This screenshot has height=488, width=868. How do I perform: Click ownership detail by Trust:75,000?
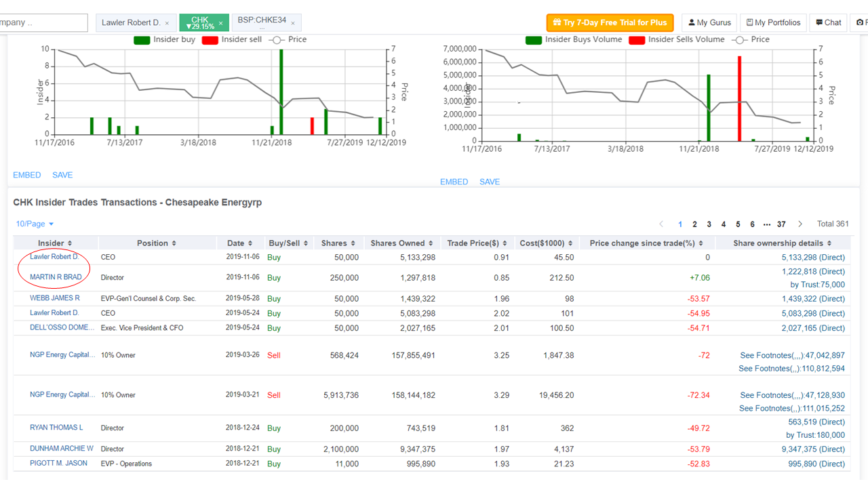point(818,285)
